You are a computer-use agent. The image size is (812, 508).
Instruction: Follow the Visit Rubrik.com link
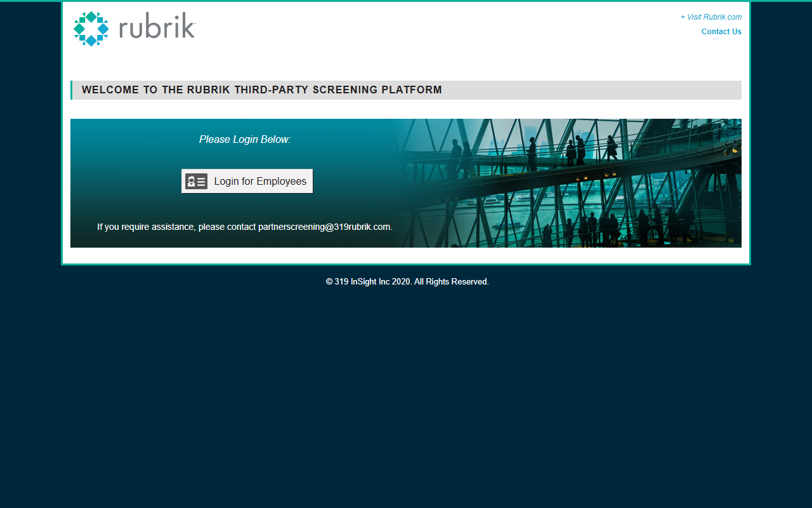click(x=711, y=17)
